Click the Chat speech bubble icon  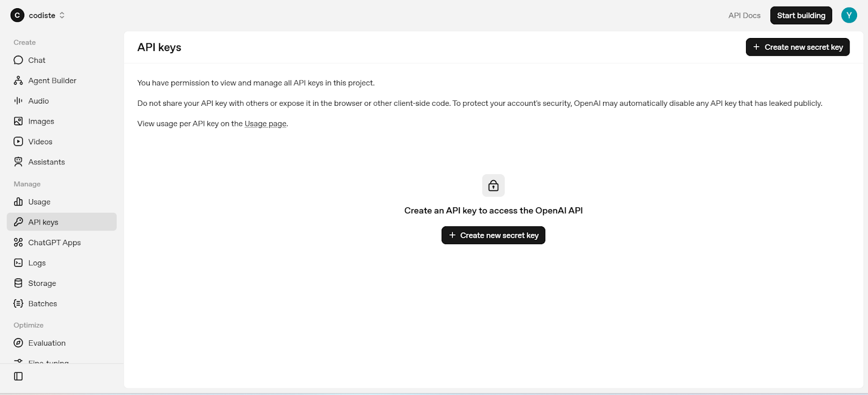click(x=18, y=60)
